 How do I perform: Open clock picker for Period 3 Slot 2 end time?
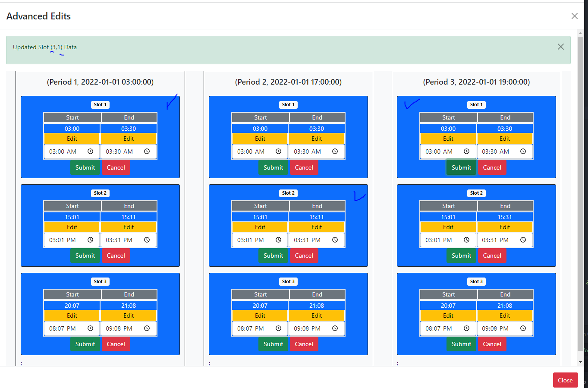[x=523, y=240]
